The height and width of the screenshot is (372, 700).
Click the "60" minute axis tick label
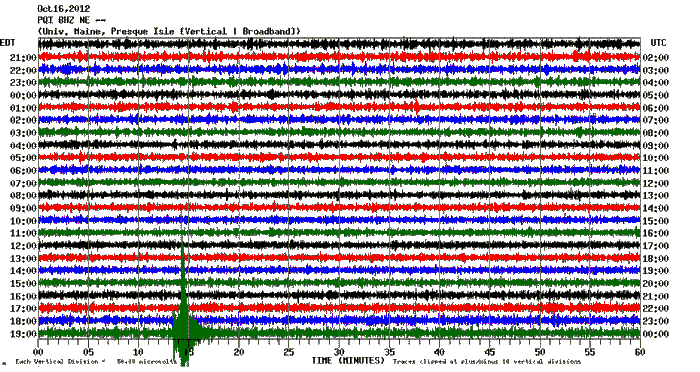click(640, 352)
